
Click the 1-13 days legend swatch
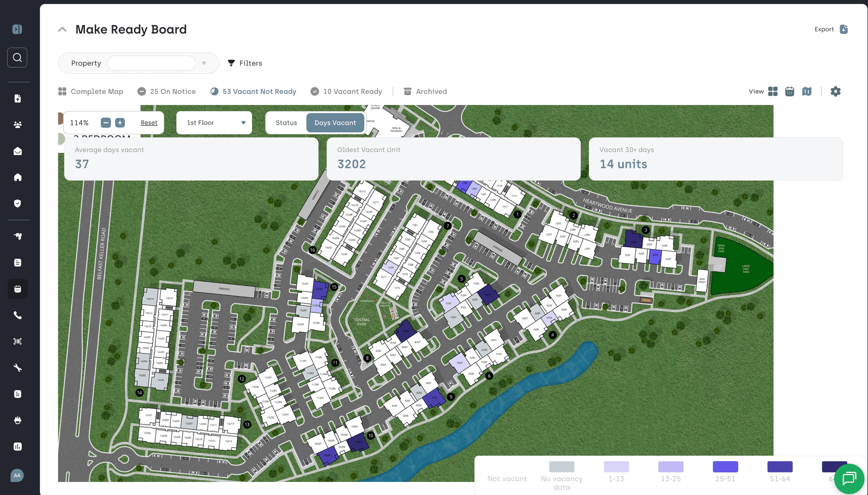pos(616,467)
